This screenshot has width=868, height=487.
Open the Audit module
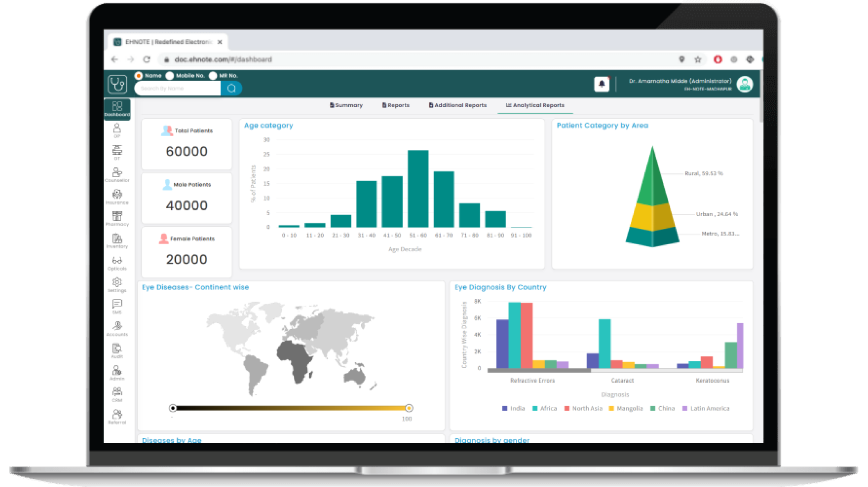point(117,351)
